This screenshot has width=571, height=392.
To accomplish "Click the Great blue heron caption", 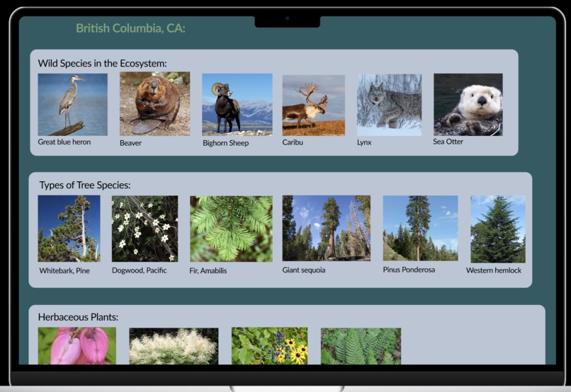I will [64, 142].
